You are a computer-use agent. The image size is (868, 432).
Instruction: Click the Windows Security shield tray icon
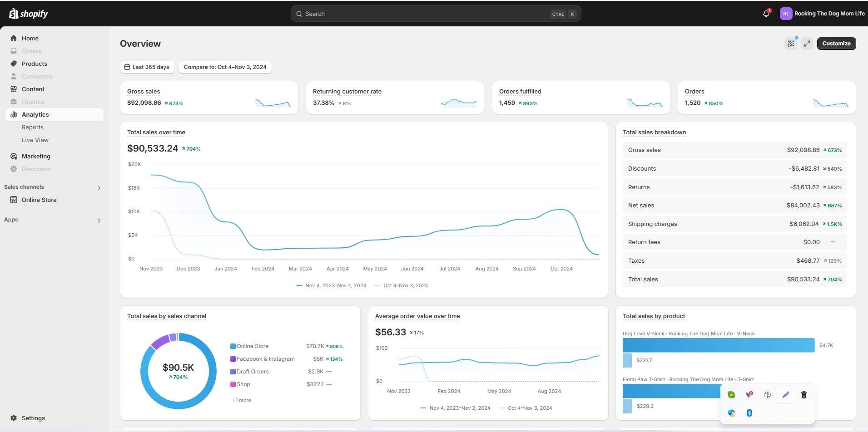pyautogui.click(x=731, y=413)
